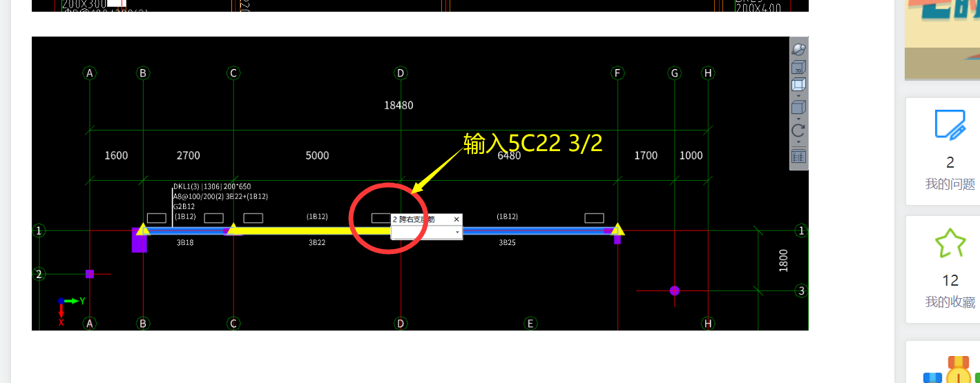The height and width of the screenshot is (383, 980).
Task: Select the 3B25 bottom rebar label
Action: (508, 243)
